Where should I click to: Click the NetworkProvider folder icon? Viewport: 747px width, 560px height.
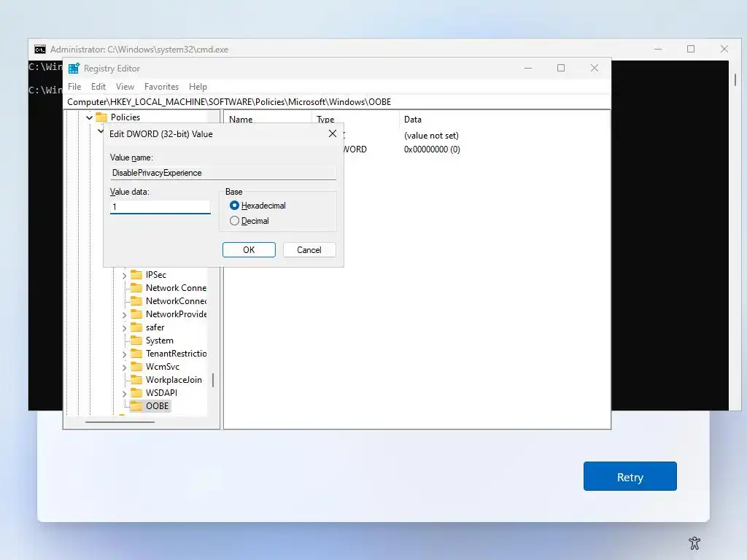coord(136,314)
